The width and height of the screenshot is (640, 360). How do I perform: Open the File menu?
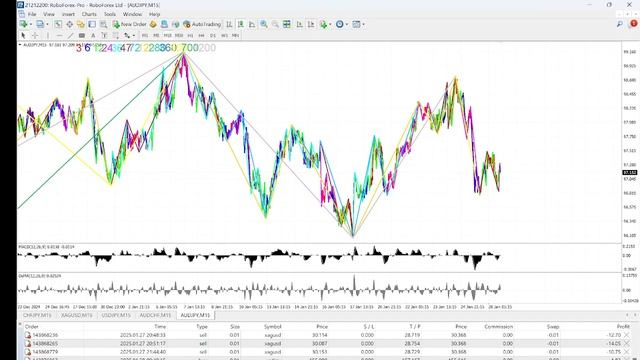tap(32, 14)
